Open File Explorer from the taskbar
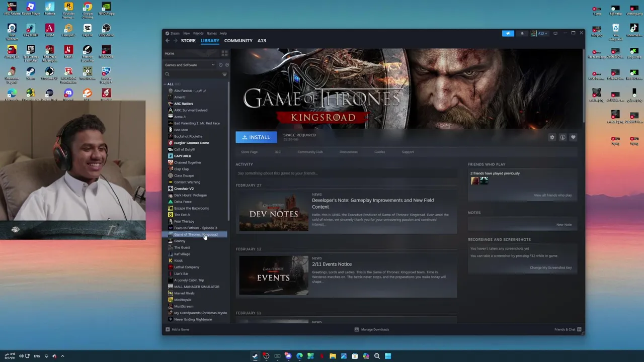This screenshot has height=362, width=644. (x=333, y=356)
